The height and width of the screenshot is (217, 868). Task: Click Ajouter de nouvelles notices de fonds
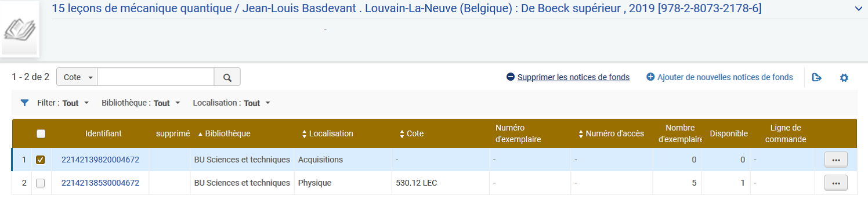720,77
